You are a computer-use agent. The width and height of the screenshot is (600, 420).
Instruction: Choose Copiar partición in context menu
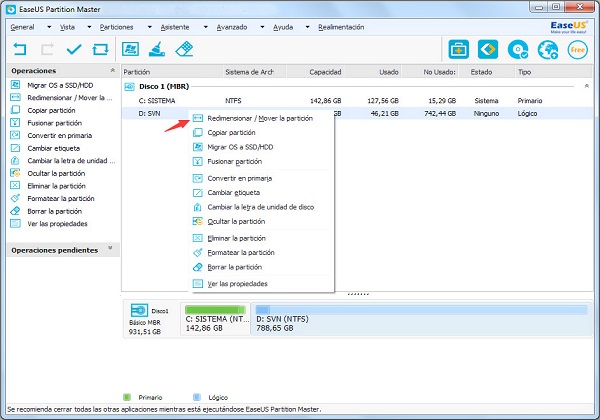pos(262,133)
